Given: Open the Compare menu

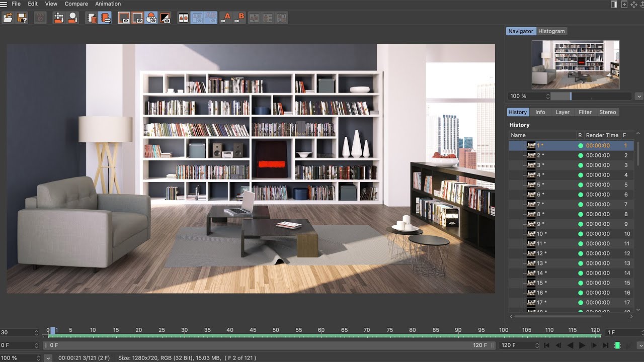Looking at the screenshot, I should (76, 4).
